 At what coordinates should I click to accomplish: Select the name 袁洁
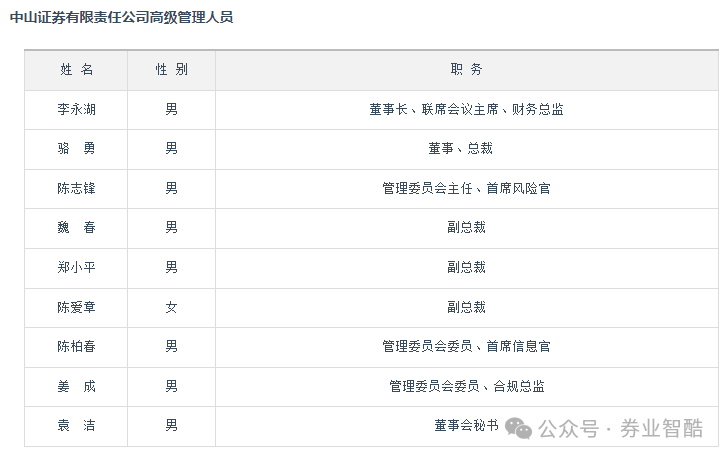[77, 425]
